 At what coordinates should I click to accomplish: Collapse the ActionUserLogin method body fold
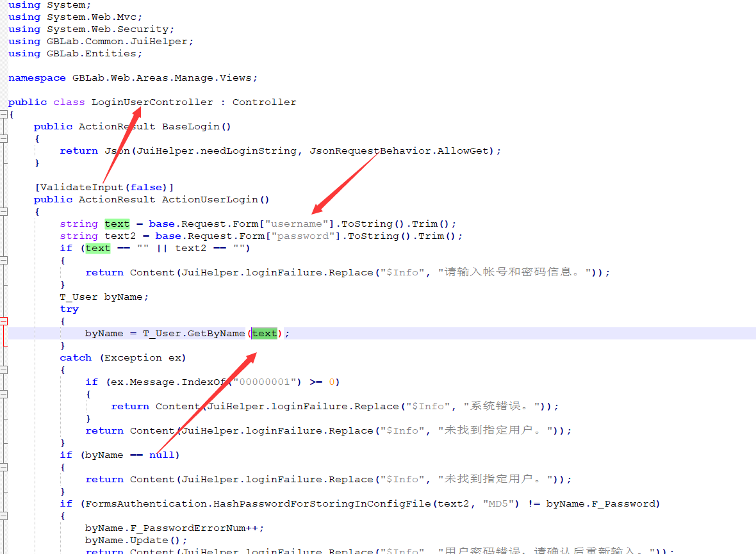(4, 211)
